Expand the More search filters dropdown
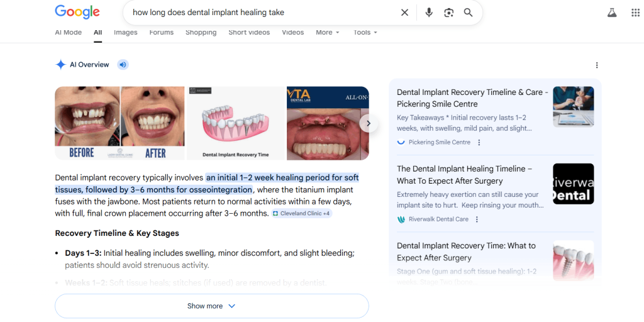 pos(327,33)
